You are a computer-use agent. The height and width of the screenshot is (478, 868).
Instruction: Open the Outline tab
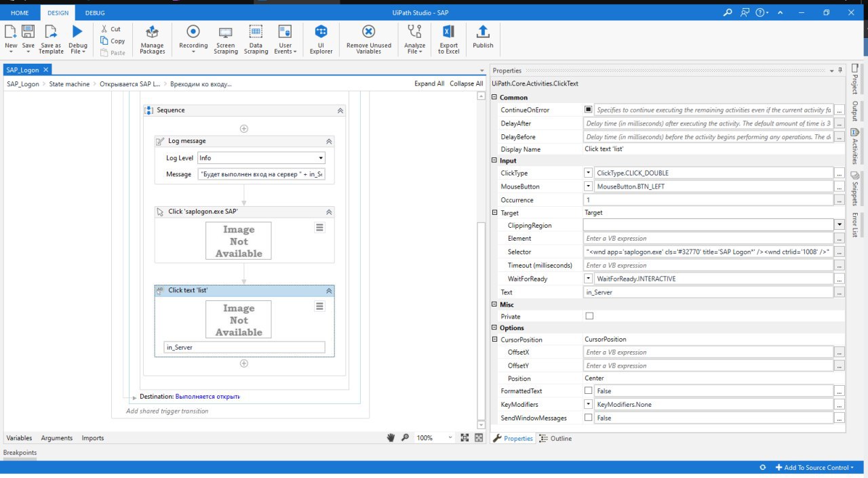point(555,439)
